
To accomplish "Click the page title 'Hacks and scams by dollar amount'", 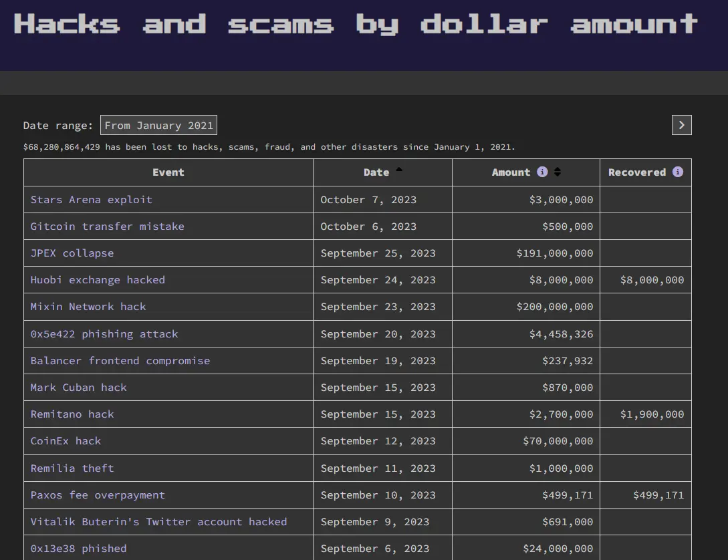I will tap(356, 24).
